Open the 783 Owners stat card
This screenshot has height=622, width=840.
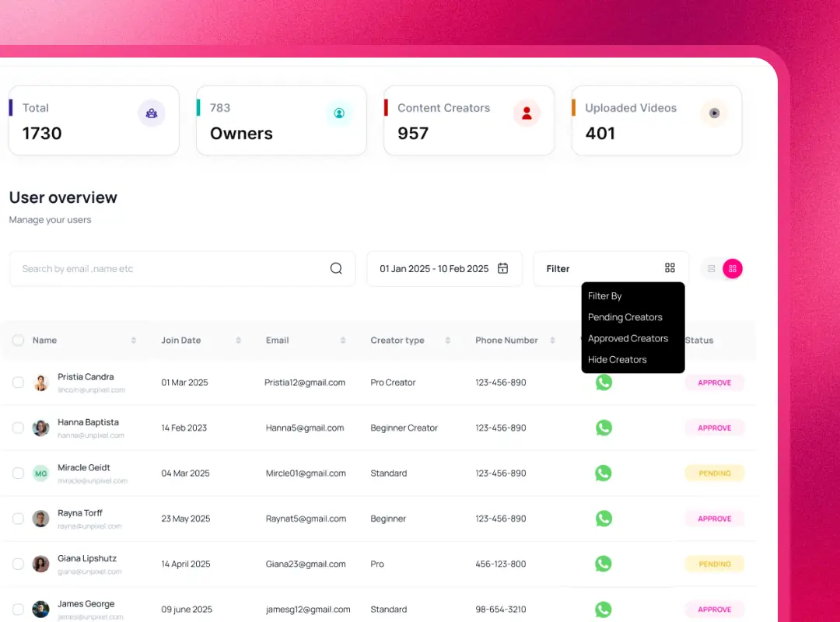pos(282,121)
